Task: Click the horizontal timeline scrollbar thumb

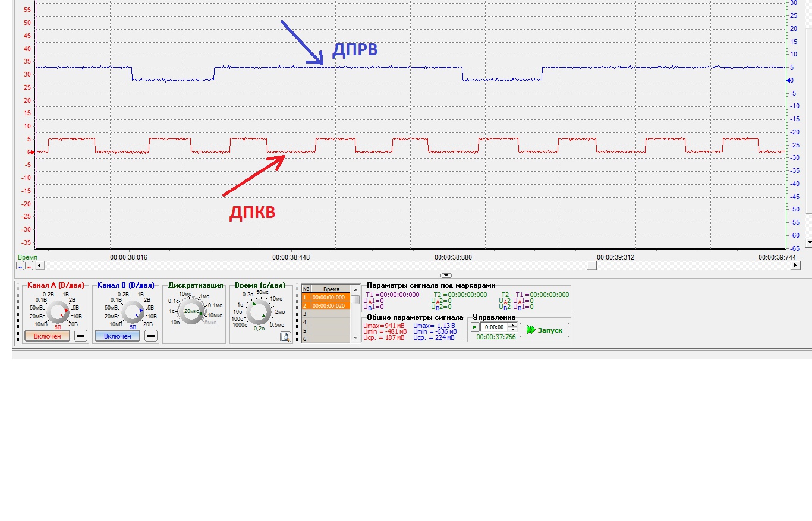Action: (591, 266)
